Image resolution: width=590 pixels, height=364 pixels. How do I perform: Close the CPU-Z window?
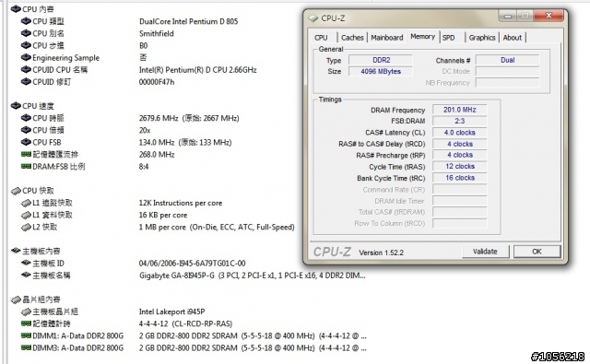tap(549, 16)
